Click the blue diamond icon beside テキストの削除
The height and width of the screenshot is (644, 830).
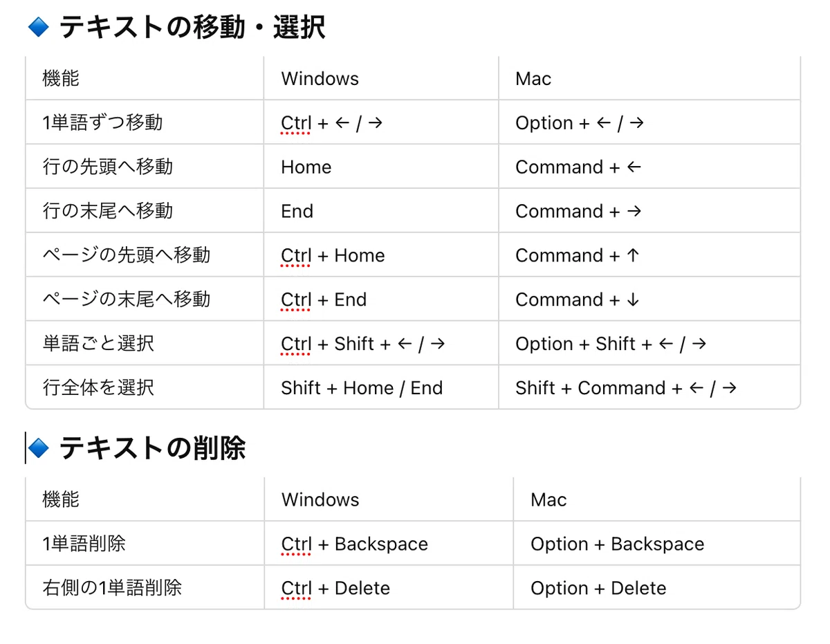[x=38, y=449]
